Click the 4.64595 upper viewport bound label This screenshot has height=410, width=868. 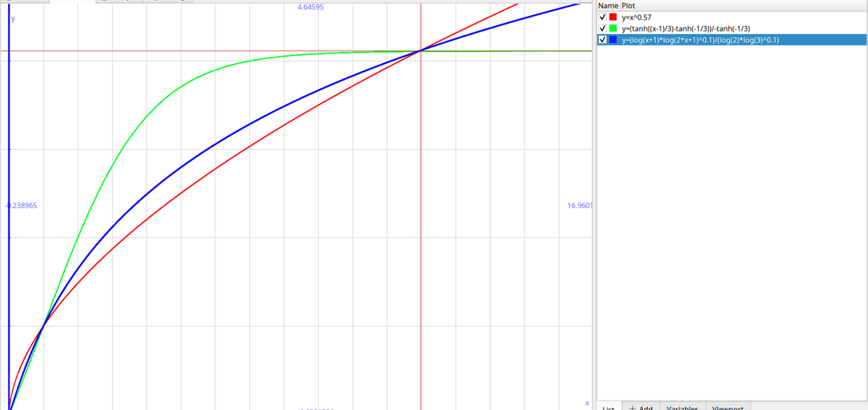coord(311,8)
